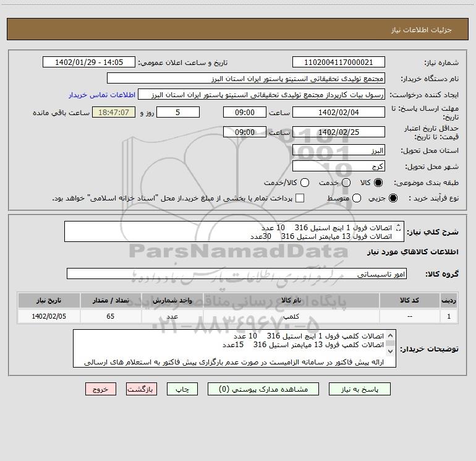Click the واحد شمارش column header
The width and height of the screenshot is (476, 461).
coord(172,300)
